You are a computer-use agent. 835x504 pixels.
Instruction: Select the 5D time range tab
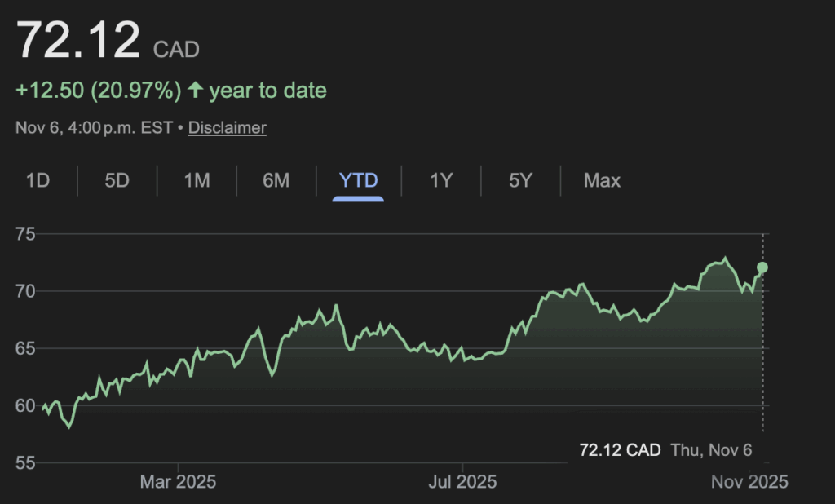[x=117, y=180]
